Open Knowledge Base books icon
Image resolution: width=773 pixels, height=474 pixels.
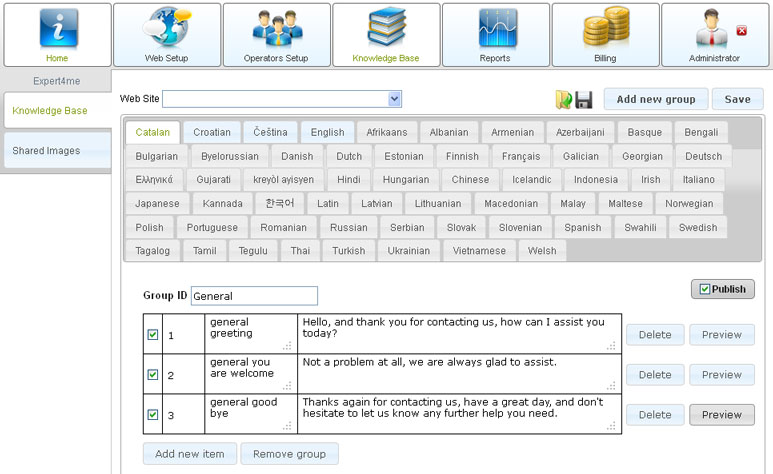coord(386,28)
